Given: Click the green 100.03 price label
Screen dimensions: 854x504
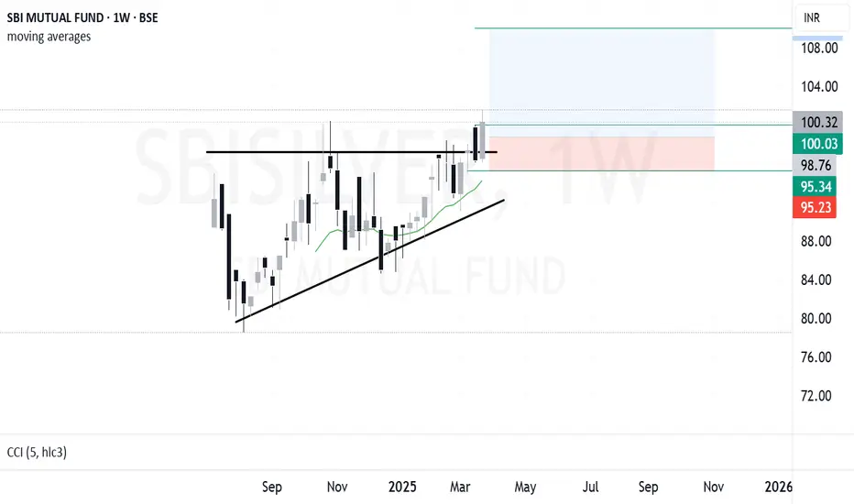Looking at the screenshot, I should 817,144.
